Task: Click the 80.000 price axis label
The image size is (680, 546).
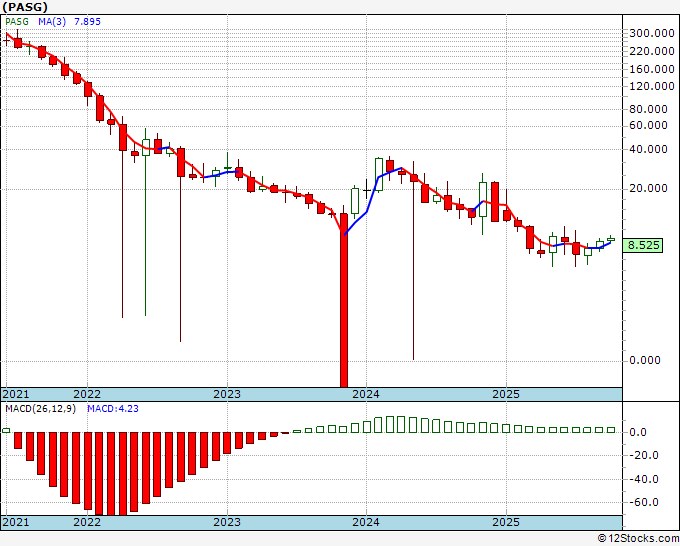Action: (x=648, y=109)
